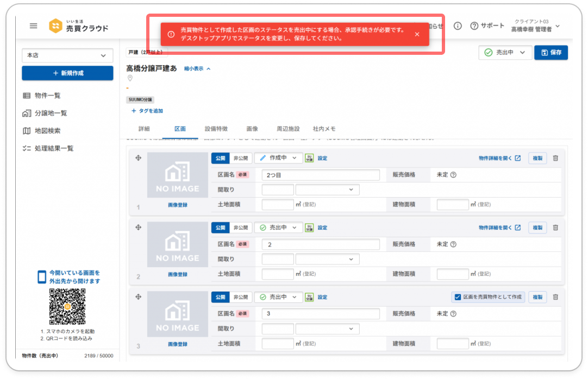
Task: Delete lot 2 with trash icon
Action: tap(555, 228)
